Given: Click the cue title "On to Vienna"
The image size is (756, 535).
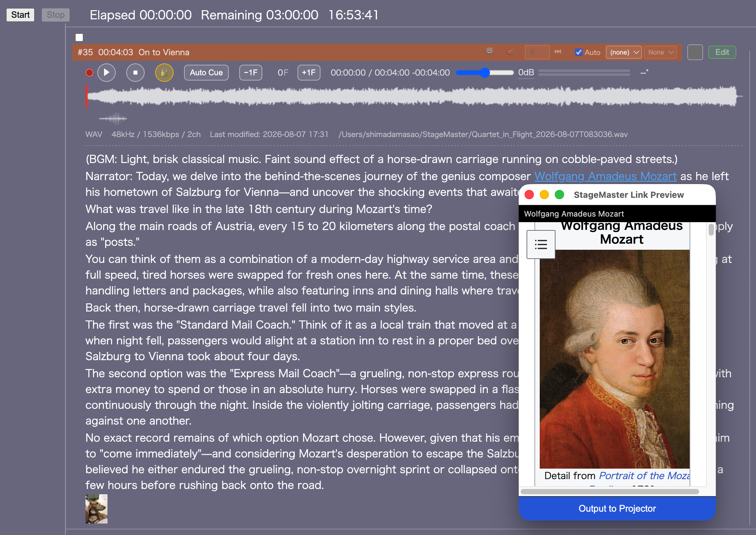Looking at the screenshot, I should [x=164, y=52].
